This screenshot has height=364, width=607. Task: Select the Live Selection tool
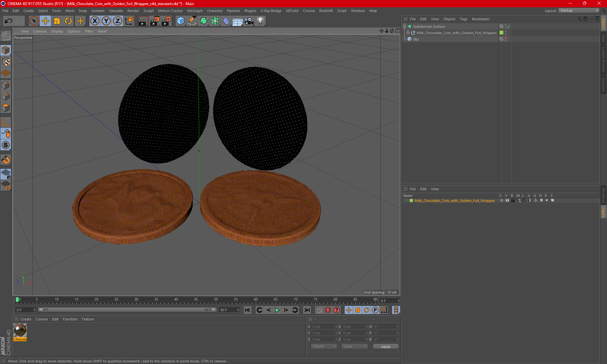(x=34, y=21)
